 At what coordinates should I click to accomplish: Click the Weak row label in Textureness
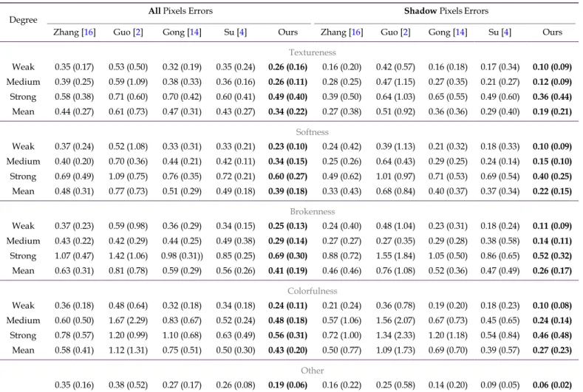click(23, 67)
